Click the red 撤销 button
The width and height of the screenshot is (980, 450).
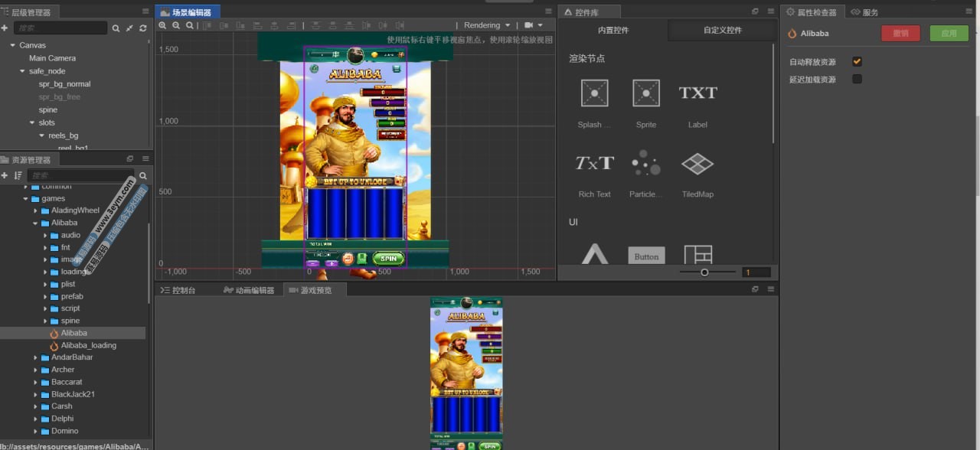click(x=900, y=33)
